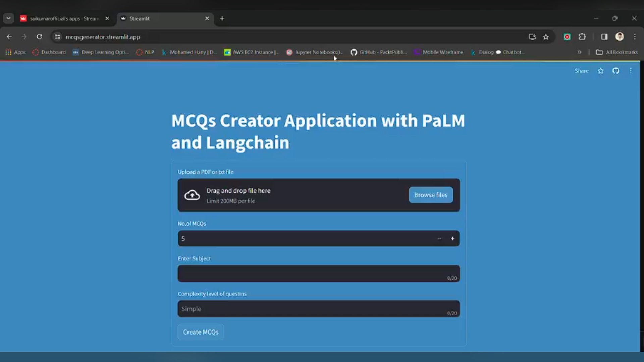Star the app using the favorite icon
The image size is (644, 362).
point(600,71)
